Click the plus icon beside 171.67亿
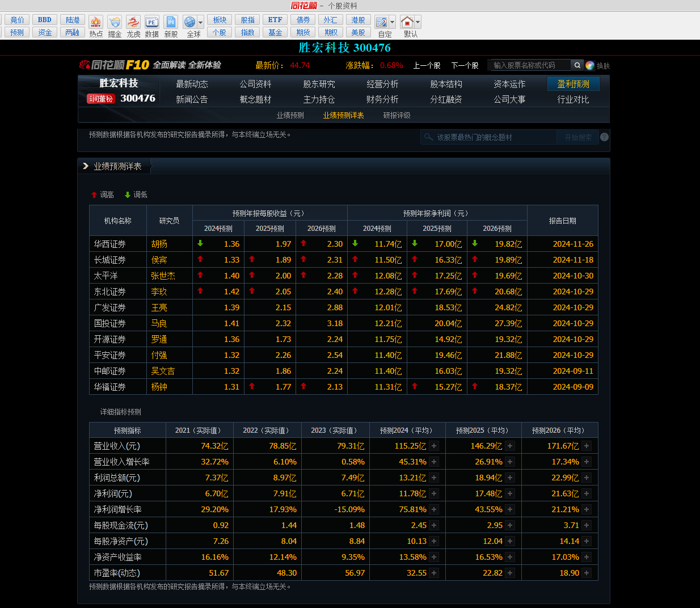 (x=587, y=446)
